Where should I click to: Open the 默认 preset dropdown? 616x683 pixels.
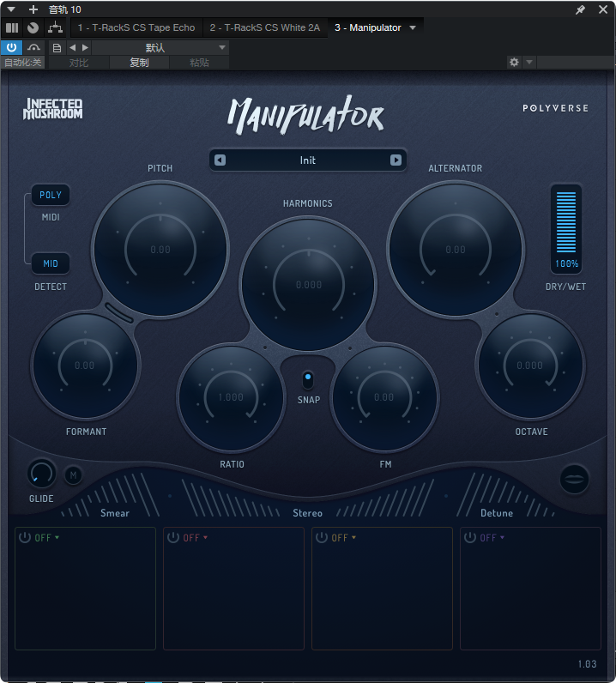[160, 47]
